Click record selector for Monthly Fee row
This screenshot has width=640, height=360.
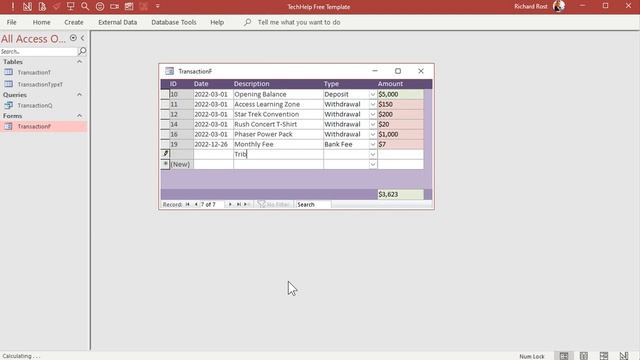pyautogui.click(x=165, y=144)
